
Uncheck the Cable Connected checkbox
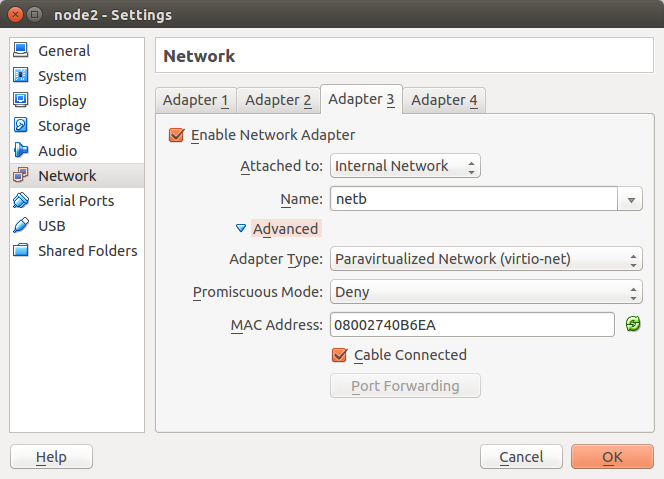click(x=339, y=355)
